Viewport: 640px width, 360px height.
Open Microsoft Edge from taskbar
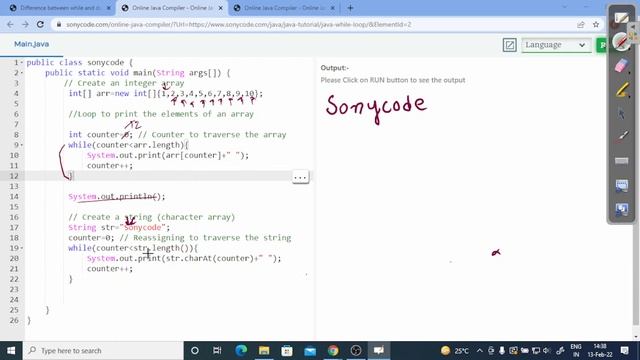tap(241, 351)
